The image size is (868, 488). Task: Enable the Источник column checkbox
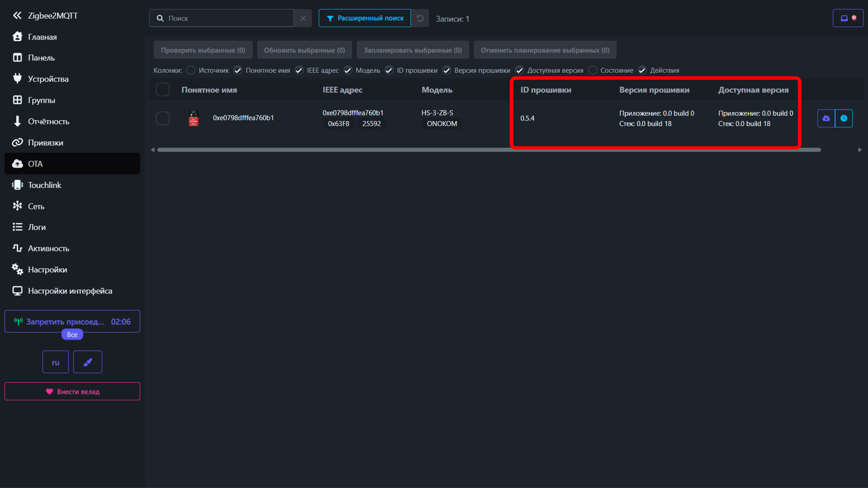[x=191, y=71]
